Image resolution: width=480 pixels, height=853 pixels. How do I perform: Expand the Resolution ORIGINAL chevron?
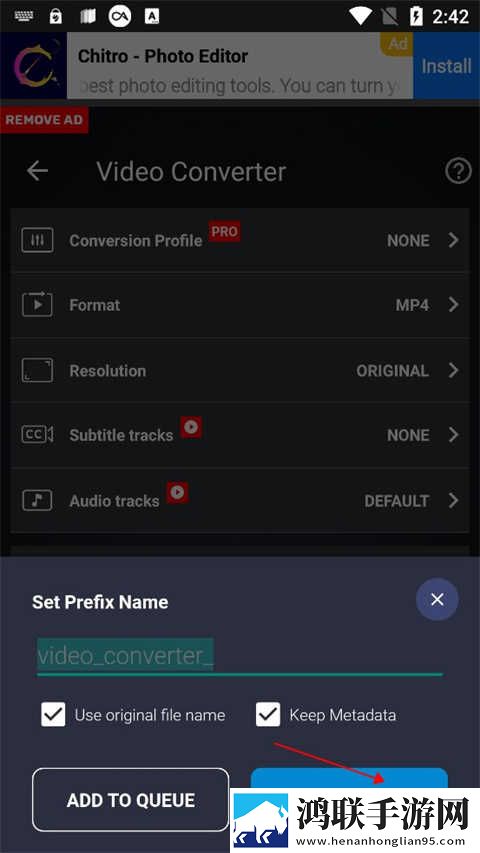pos(453,370)
